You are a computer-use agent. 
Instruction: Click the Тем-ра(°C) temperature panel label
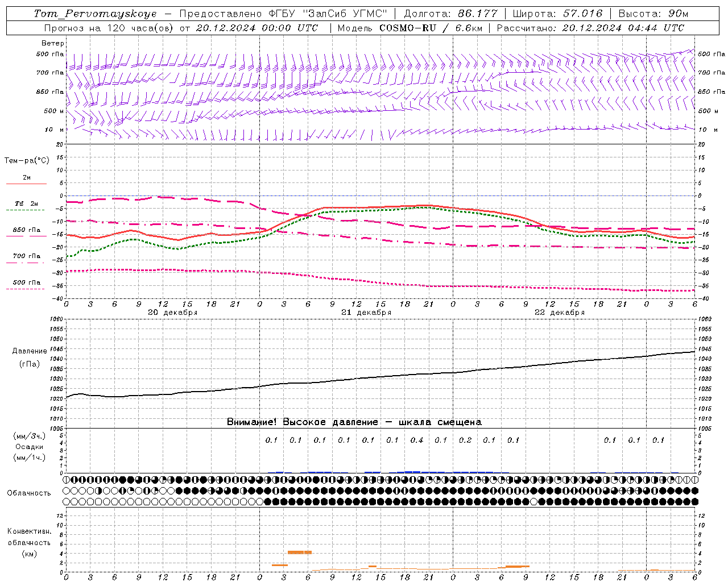(x=27, y=161)
